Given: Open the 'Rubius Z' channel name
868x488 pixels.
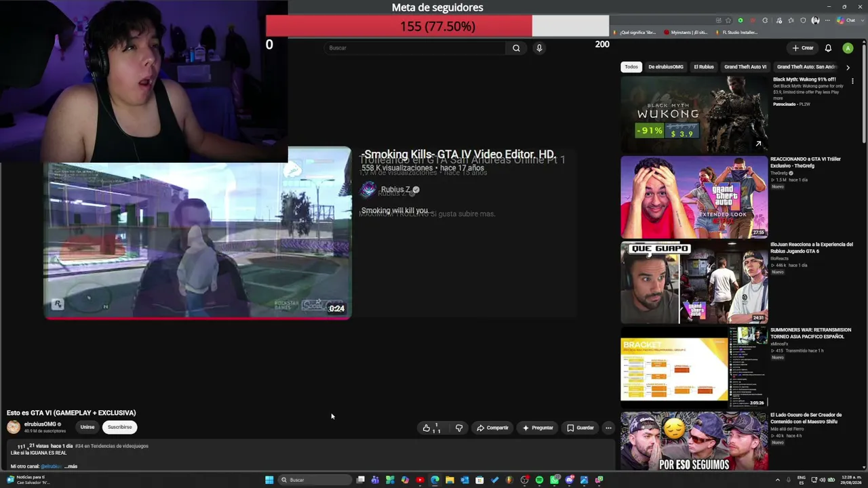Looking at the screenshot, I should coord(395,190).
